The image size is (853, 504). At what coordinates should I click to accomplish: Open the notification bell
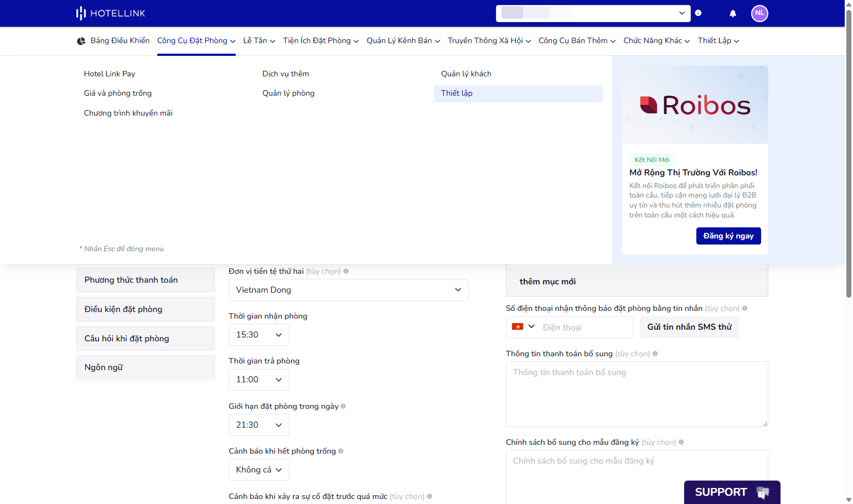732,13
